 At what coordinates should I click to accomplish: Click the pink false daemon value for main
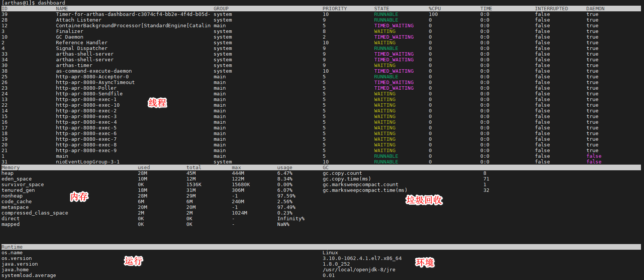point(594,156)
